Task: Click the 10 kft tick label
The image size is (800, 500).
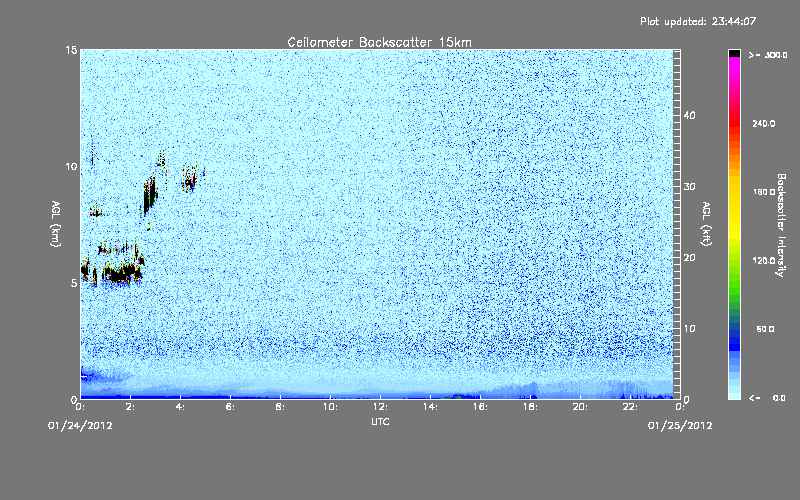Action: click(x=689, y=328)
